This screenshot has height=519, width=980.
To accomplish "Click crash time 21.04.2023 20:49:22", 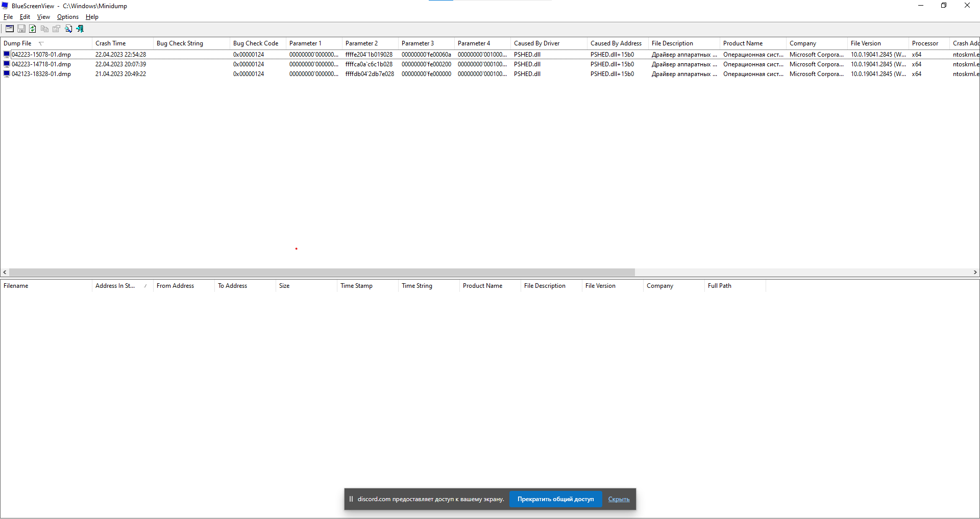I will pos(120,74).
